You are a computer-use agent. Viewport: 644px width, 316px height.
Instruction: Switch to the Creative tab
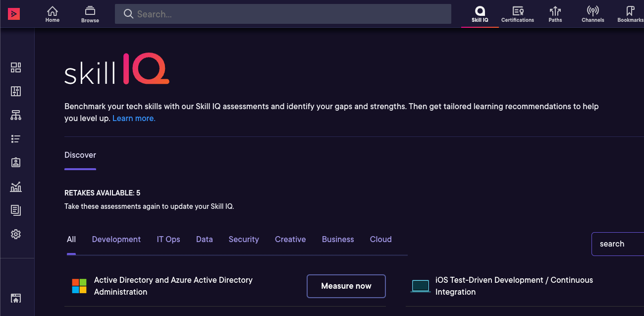290,239
